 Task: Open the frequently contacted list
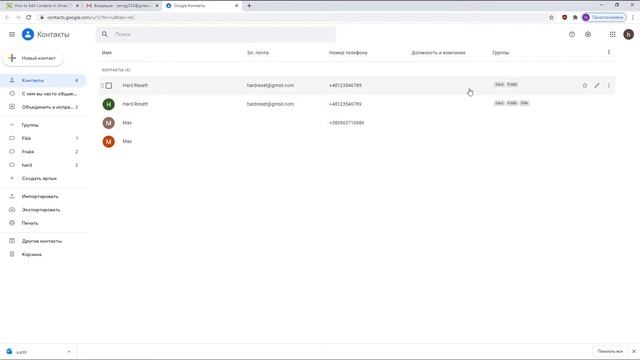coord(43,94)
